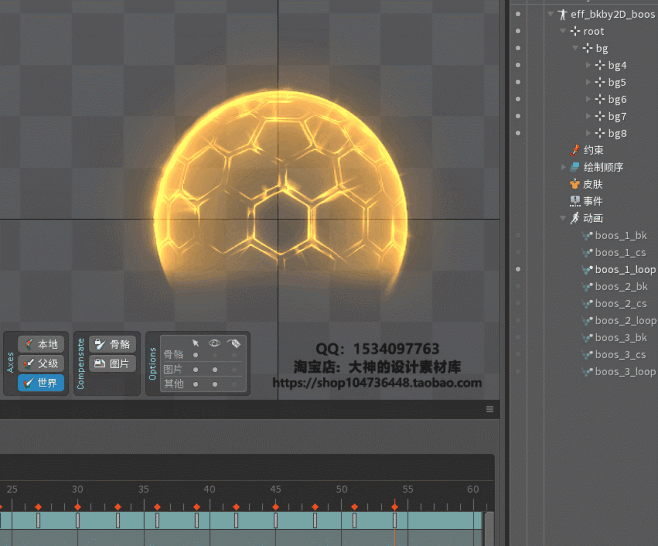The height and width of the screenshot is (546, 658).
Task: Select the boos_3_cs animation
Action: (x=620, y=354)
